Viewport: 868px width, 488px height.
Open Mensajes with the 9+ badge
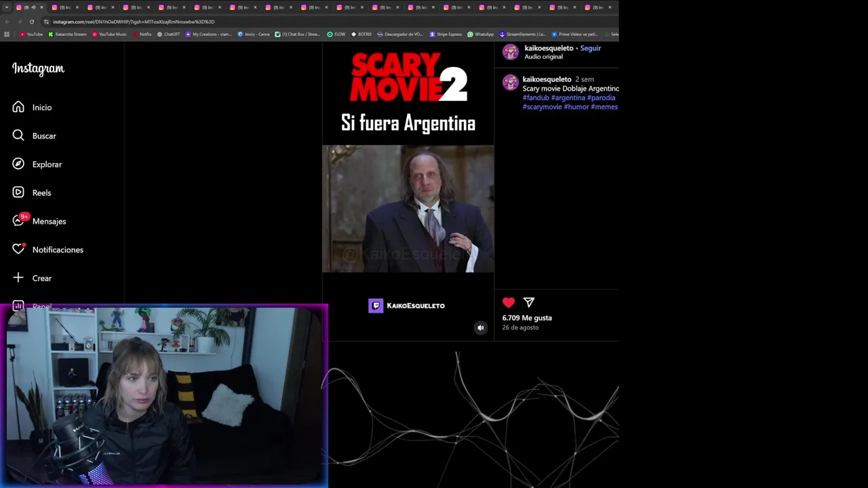click(39, 221)
